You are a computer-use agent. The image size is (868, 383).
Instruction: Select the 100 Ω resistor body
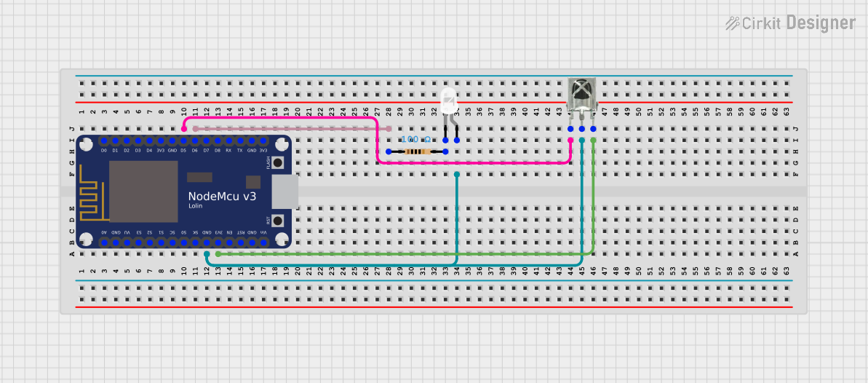pos(417,151)
